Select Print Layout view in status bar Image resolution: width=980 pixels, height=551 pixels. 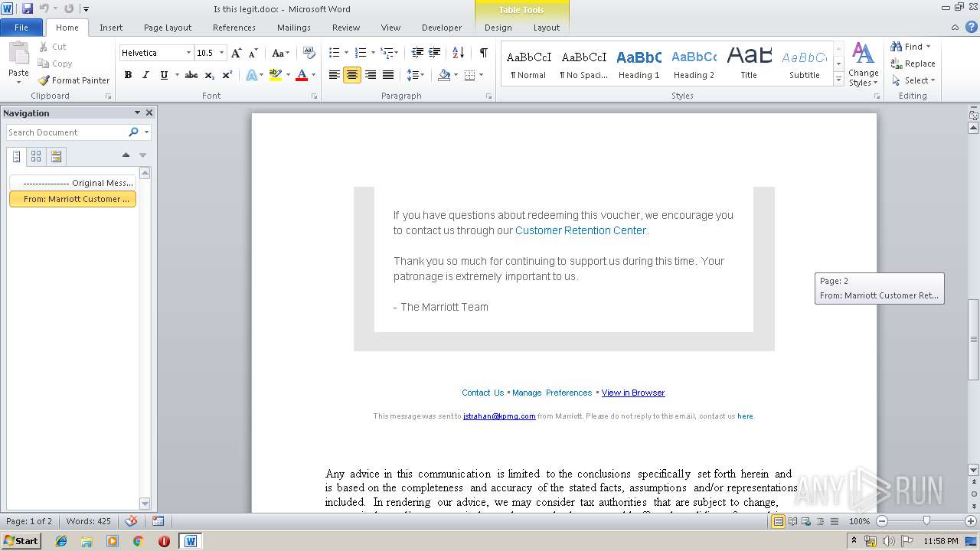(x=778, y=521)
